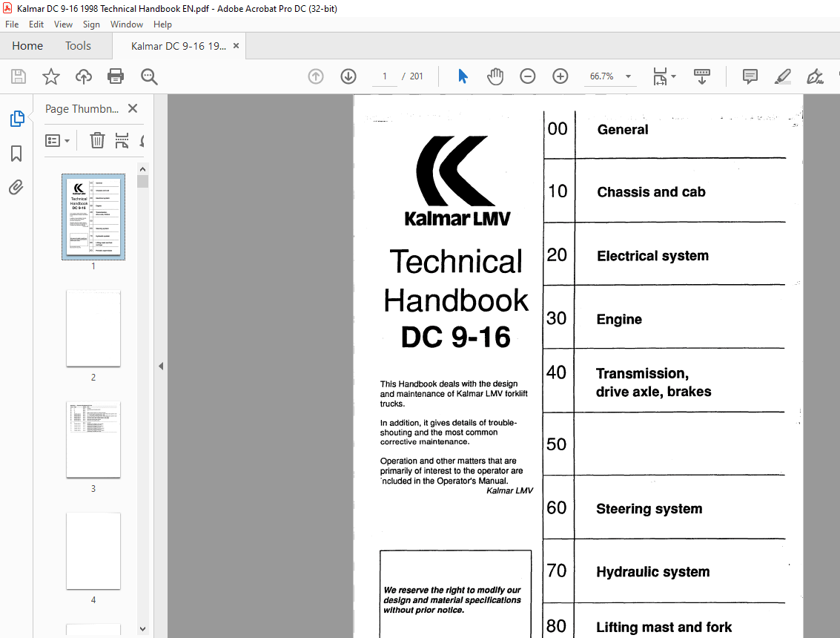Image resolution: width=840 pixels, height=638 pixels.
Task: Select the page 3 thumbnail
Action: point(93,439)
